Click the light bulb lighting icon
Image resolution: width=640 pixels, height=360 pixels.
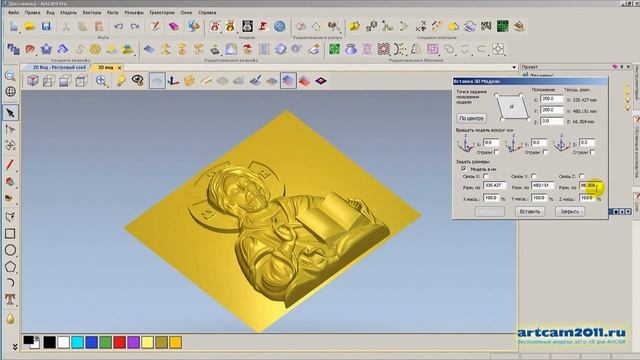[x=121, y=81]
